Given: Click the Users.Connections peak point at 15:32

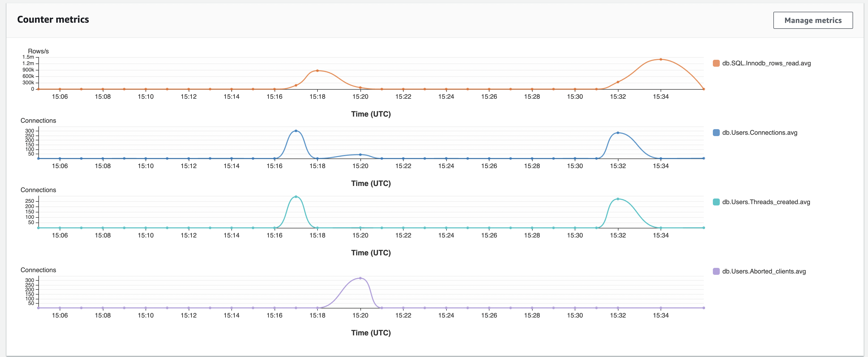Looking at the screenshot, I should pos(618,133).
